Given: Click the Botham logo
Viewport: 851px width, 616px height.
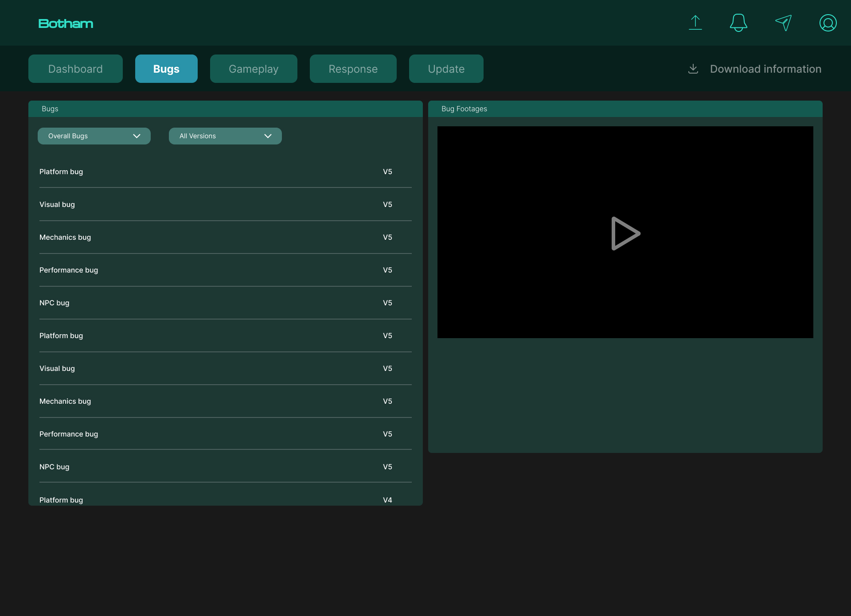Looking at the screenshot, I should click(66, 23).
